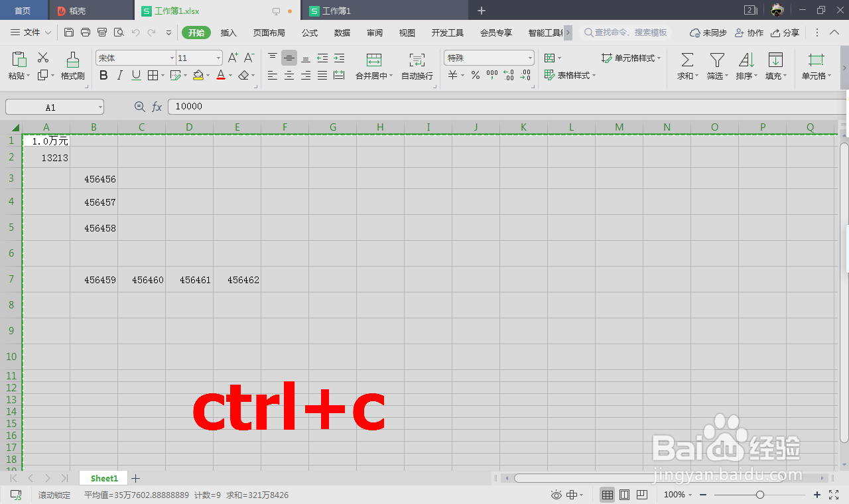Click the Format Painter (格式刷) brush
Image resolution: width=849 pixels, height=504 pixels.
click(x=73, y=58)
